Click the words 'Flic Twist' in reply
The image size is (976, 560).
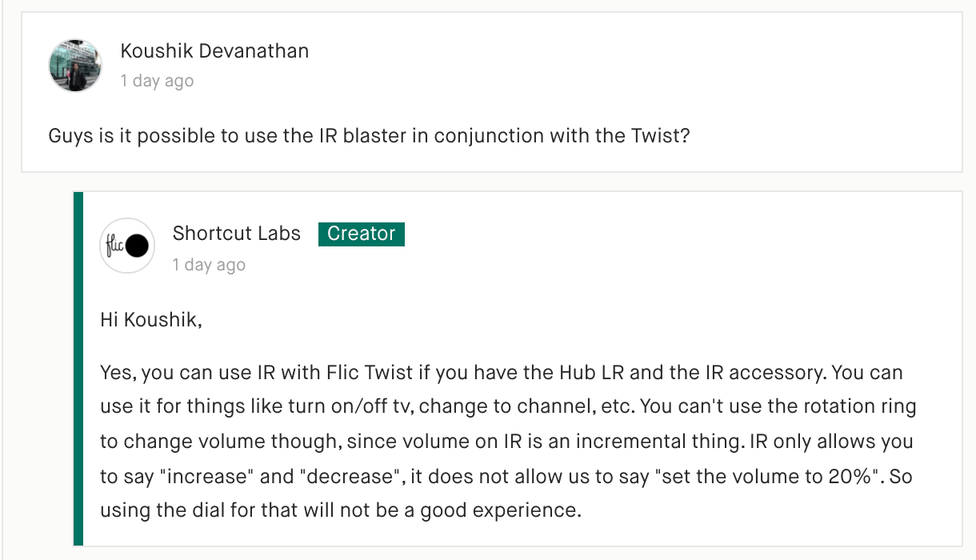[x=370, y=373]
